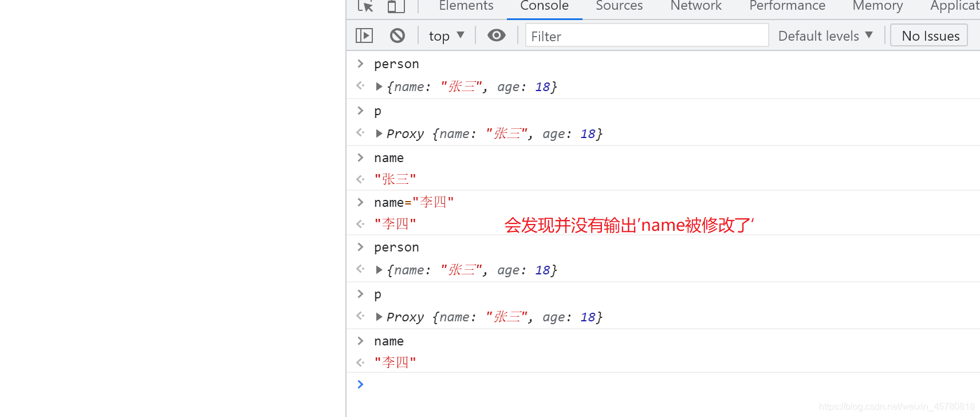The image size is (980, 417).
Task: Toggle the device toolbar icon
Action: [396, 6]
